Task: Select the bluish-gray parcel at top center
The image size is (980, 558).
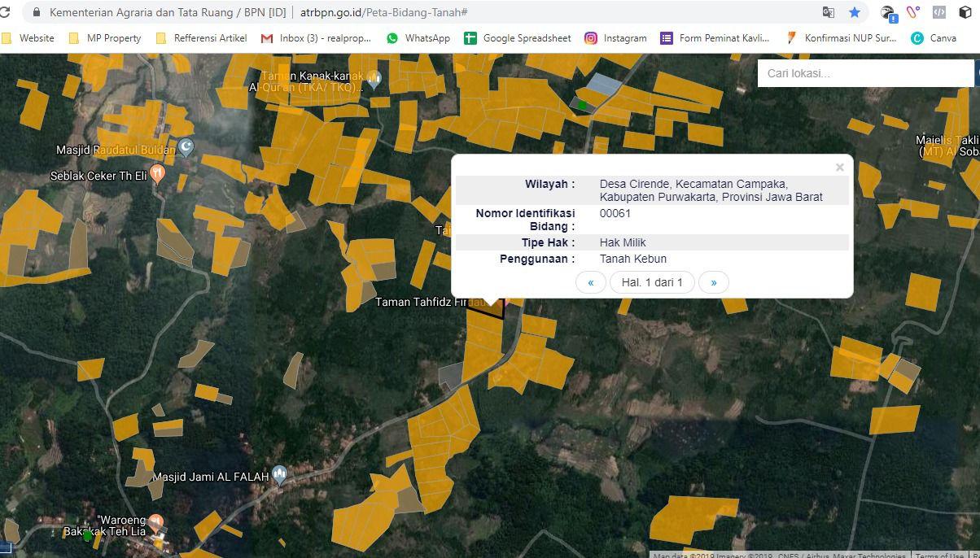Action: coord(605,83)
